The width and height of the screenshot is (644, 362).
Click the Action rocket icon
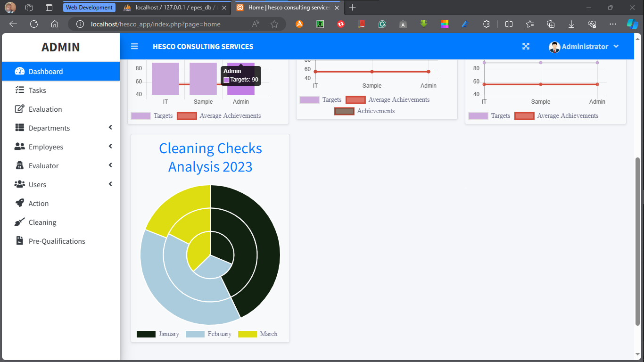pyautogui.click(x=19, y=203)
